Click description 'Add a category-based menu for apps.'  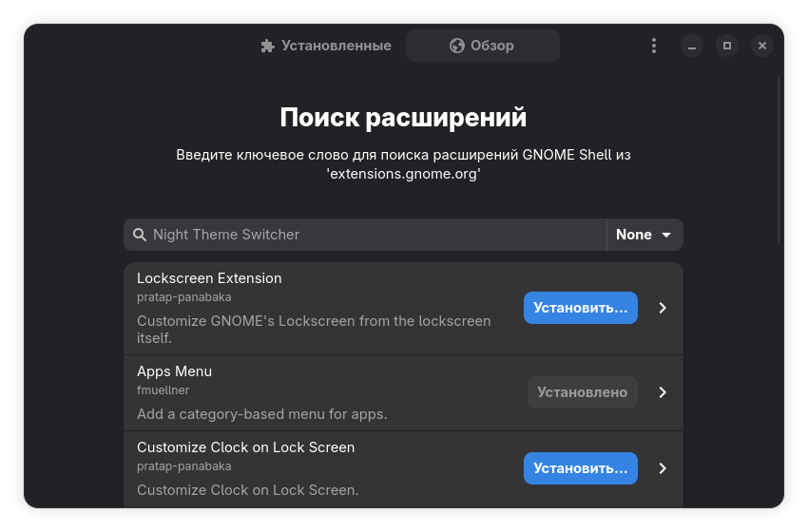(261, 414)
